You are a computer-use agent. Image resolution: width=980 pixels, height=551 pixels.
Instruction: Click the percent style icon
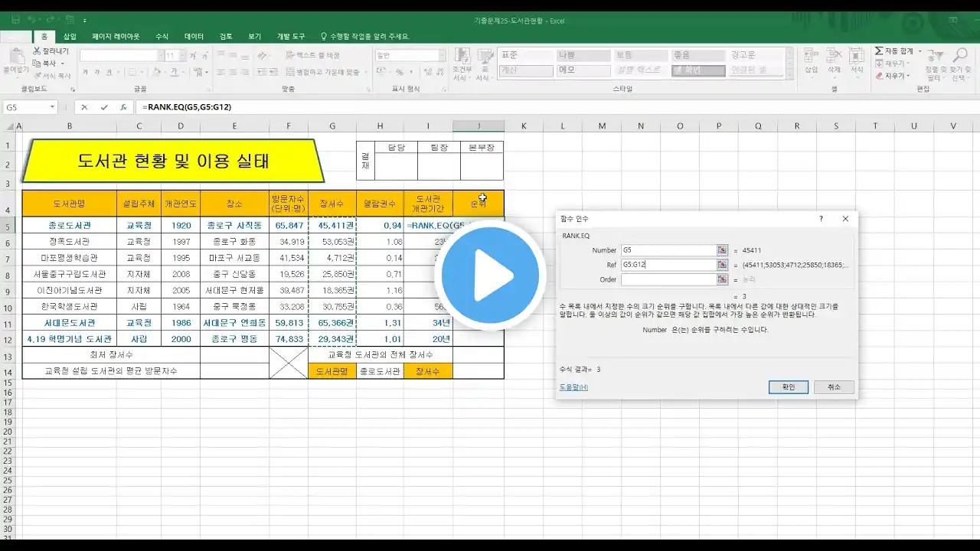tap(399, 72)
